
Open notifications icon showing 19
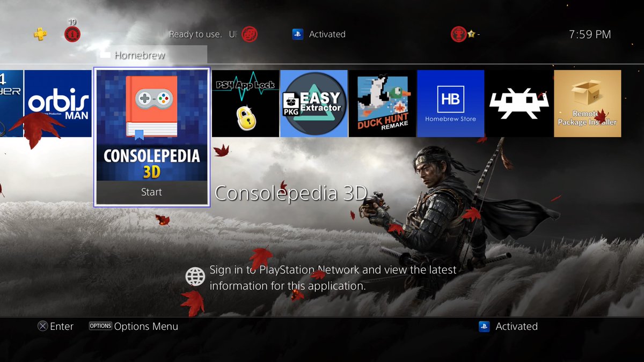coord(72,34)
